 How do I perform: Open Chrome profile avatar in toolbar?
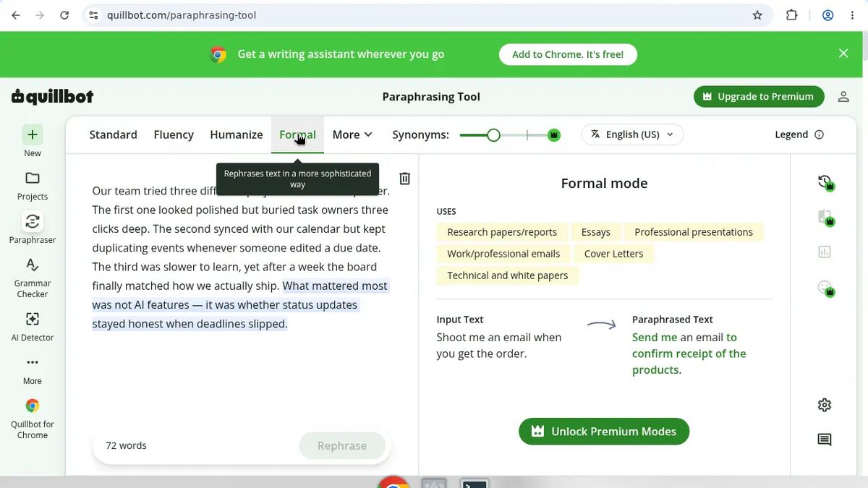pyautogui.click(x=828, y=15)
